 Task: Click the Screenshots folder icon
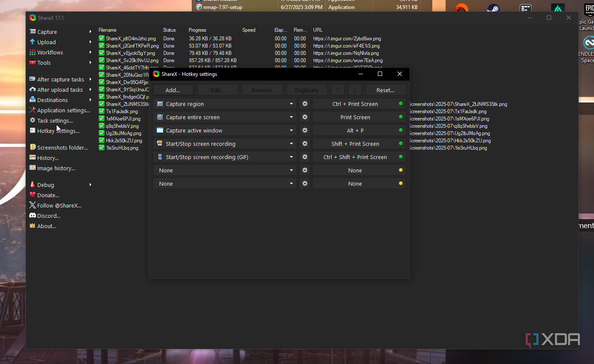pos(33,147)
